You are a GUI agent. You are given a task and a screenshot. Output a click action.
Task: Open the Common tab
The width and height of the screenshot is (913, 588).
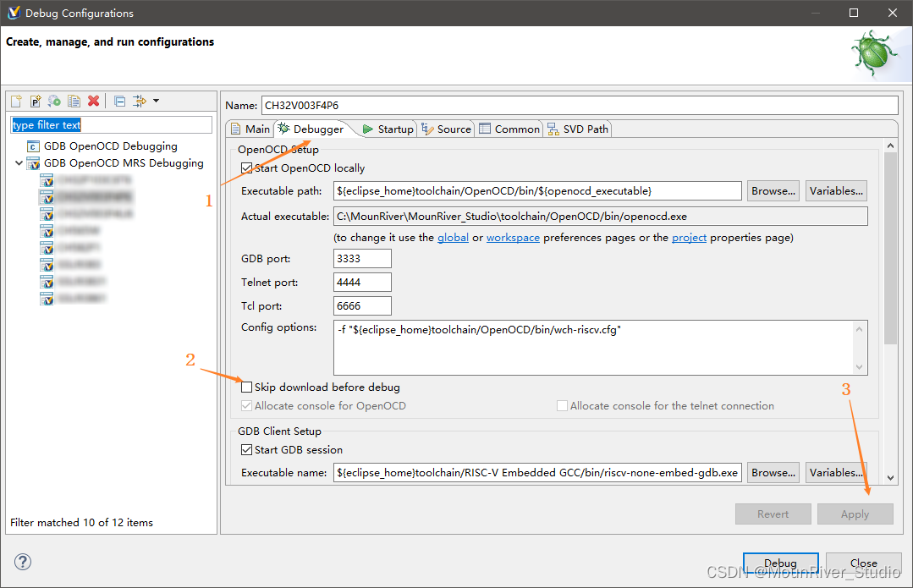[509, 129]
